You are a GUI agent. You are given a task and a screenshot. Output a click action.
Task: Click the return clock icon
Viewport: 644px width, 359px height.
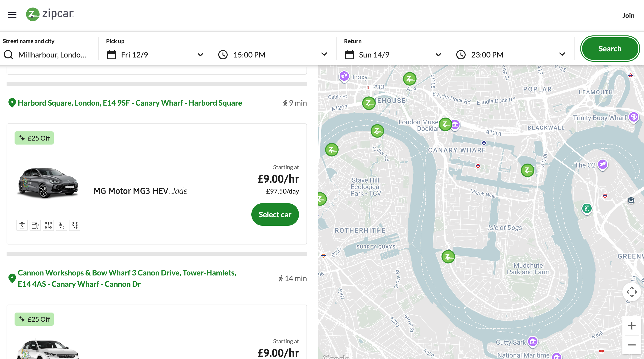tap(461, 55)
